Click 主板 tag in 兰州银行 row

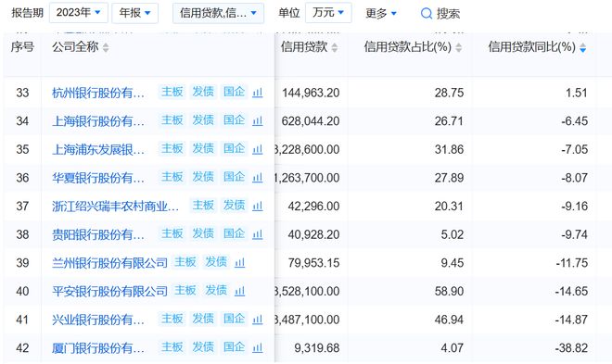tap(185, 262)
